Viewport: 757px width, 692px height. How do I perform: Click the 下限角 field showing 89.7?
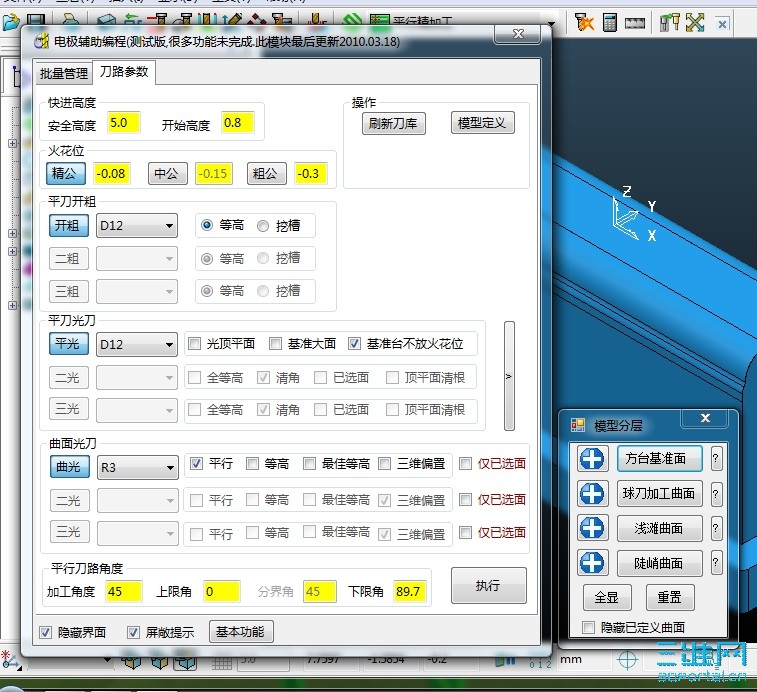coord(409,592)
